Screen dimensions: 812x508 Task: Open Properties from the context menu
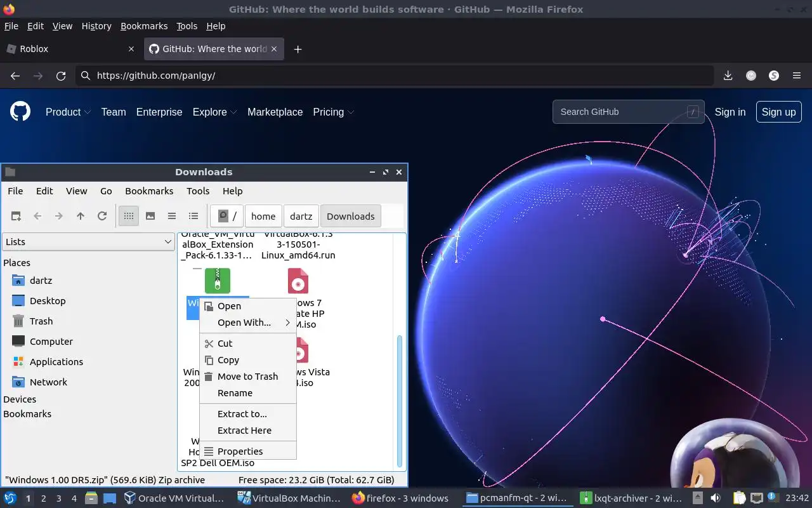pos(248,451)
